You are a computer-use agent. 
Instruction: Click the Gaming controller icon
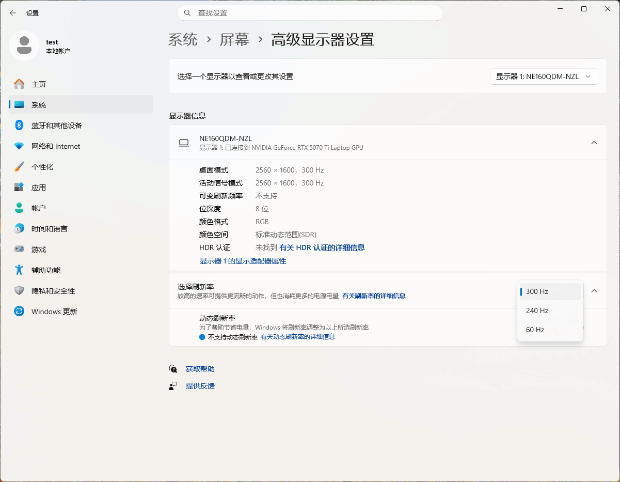pyautogui.click(x=19, y=249)
